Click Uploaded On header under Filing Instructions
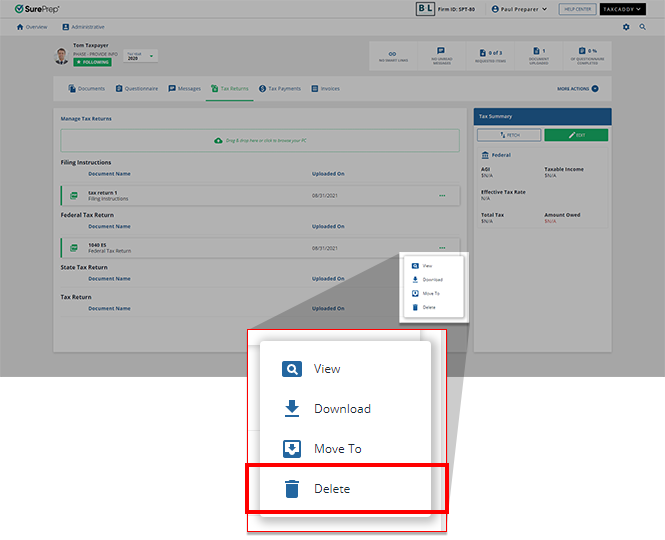Screen dimensions: 665x540 [x=328, y=174]
